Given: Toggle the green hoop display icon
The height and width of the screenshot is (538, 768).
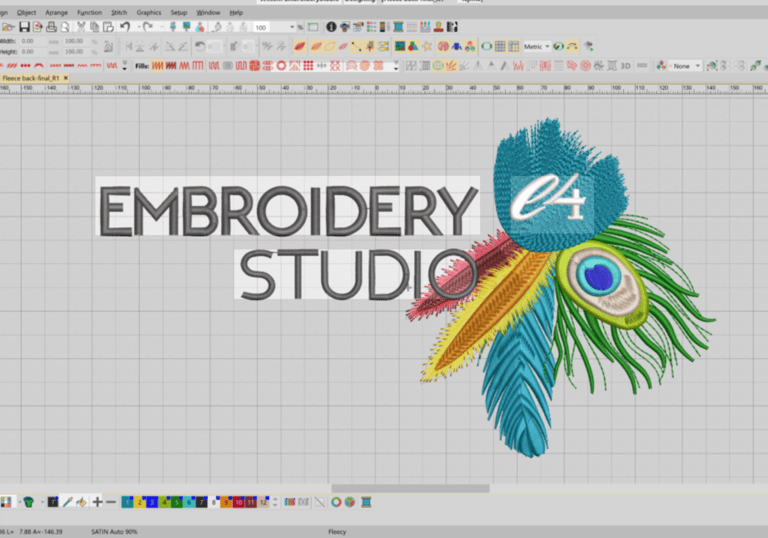Looking at the screenshot, I should tap(486, 47).
